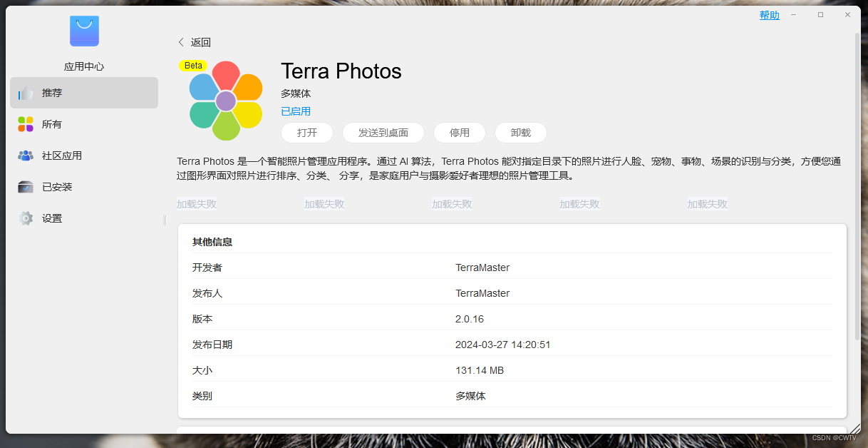Click the 已启用 status text
868x448 pixels.
(296, 111)
